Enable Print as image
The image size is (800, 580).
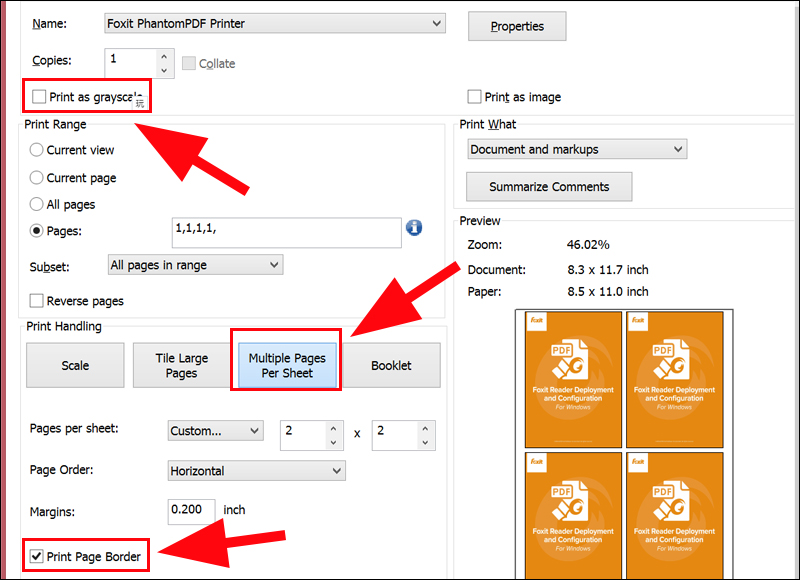click(474, 96)
